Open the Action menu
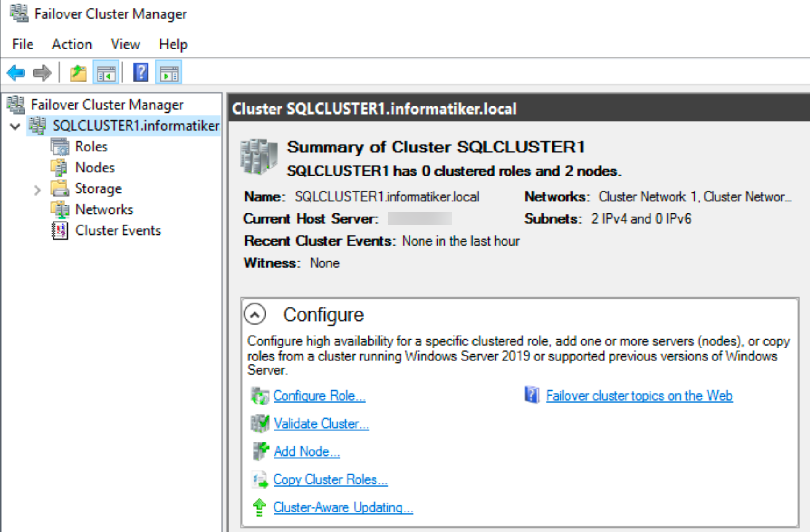 72,44
